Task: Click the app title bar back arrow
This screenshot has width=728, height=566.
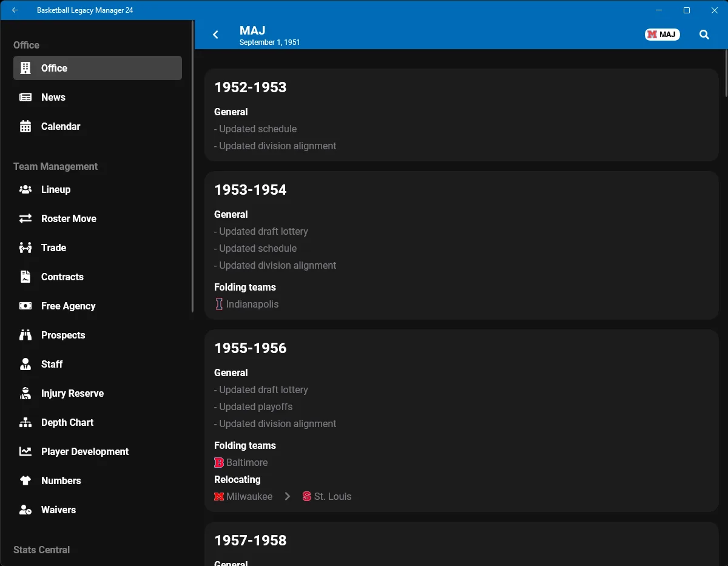Action: click(x=15, y=10)
